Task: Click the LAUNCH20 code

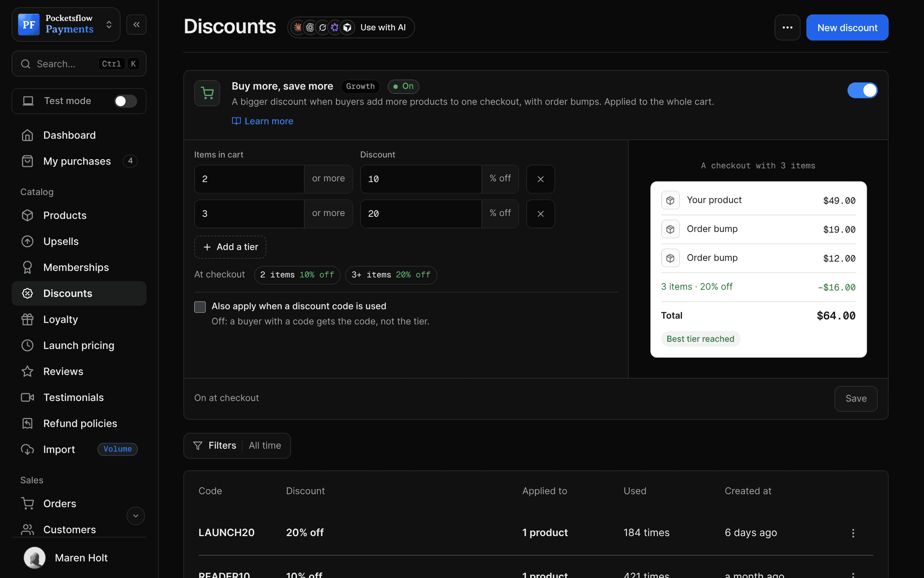Action: [x=226, y=533]
